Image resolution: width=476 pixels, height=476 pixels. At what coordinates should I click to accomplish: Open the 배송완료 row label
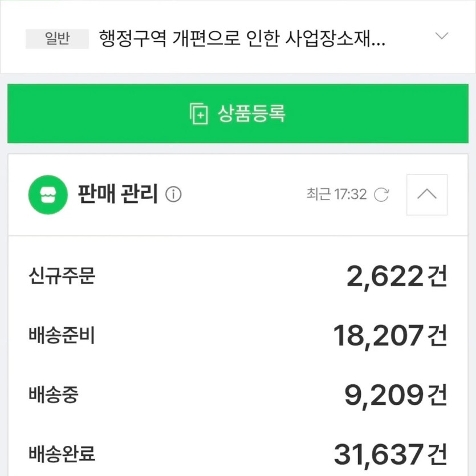(62, 454)
